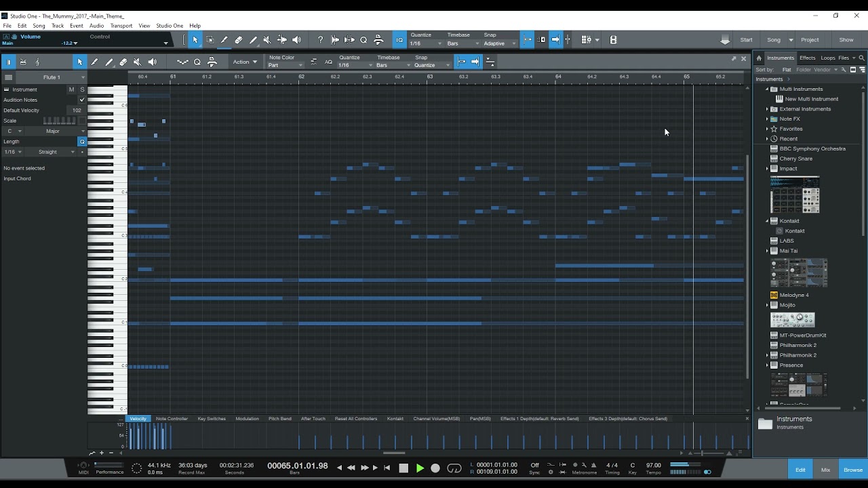868x488 pixels.
Task: Click the question mark help icon
Action: 321,40
